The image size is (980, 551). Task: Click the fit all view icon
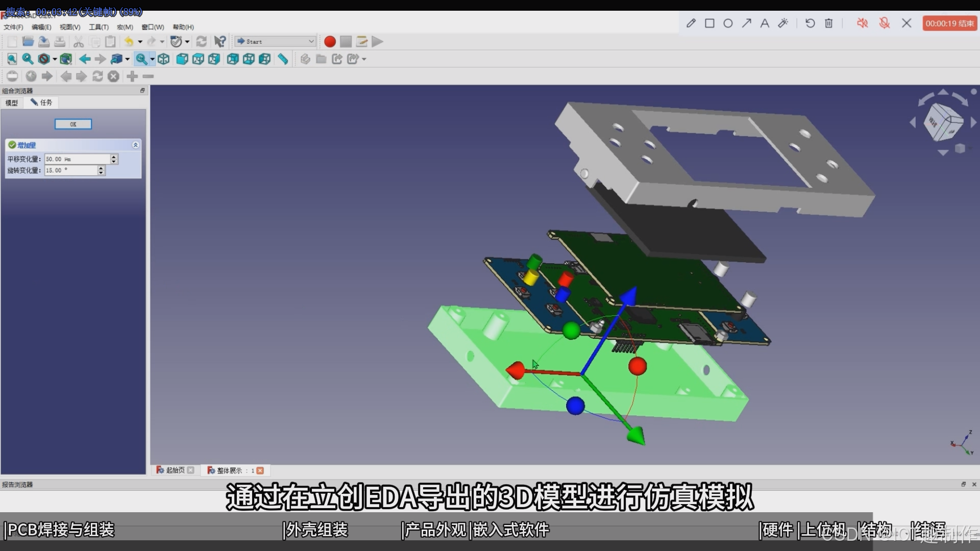(12, 59)
